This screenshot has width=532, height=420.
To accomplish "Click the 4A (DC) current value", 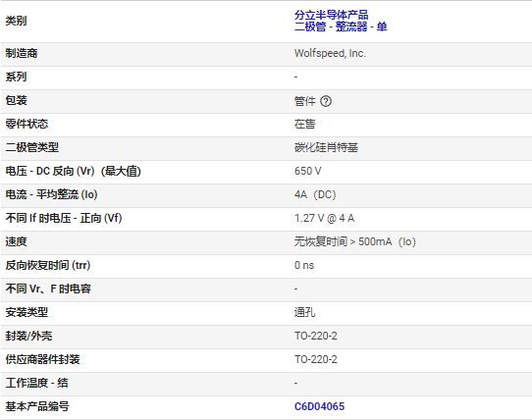I will click(x=315, y=194).
